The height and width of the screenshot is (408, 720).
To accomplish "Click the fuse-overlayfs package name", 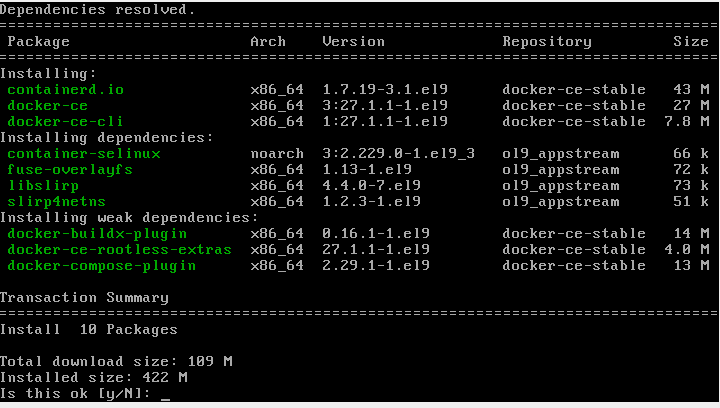I will (x=69, y=170).
